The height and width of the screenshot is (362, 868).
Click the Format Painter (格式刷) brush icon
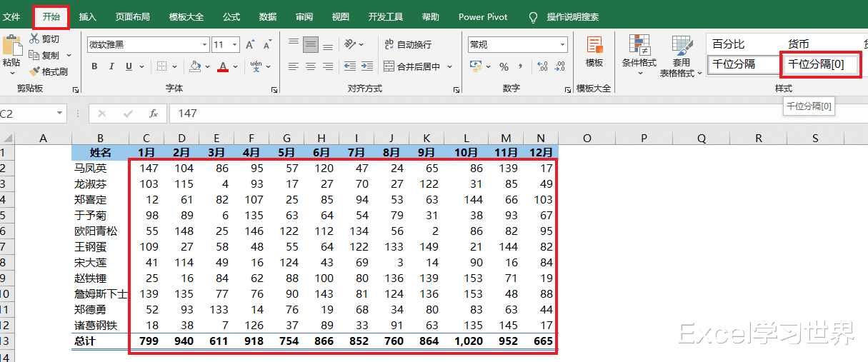[34, 71]
